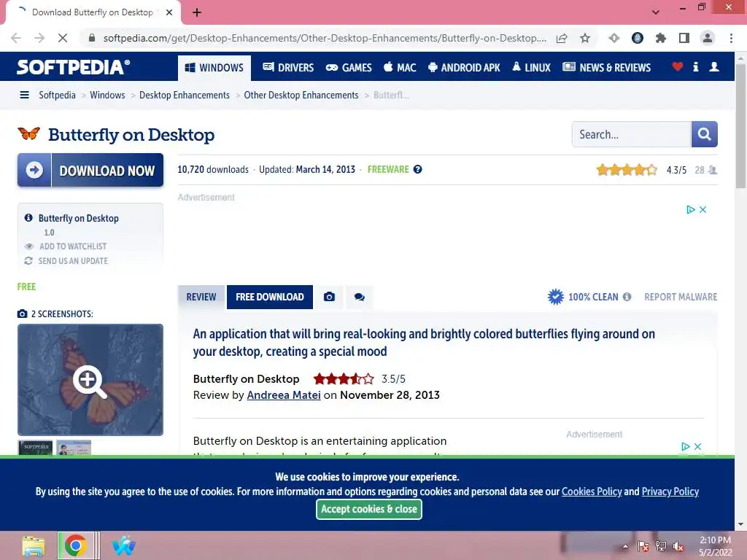Click the vertical page scrollbar
Image resolution: width=747 pixels, height=560 pixels.
point(740,126)
